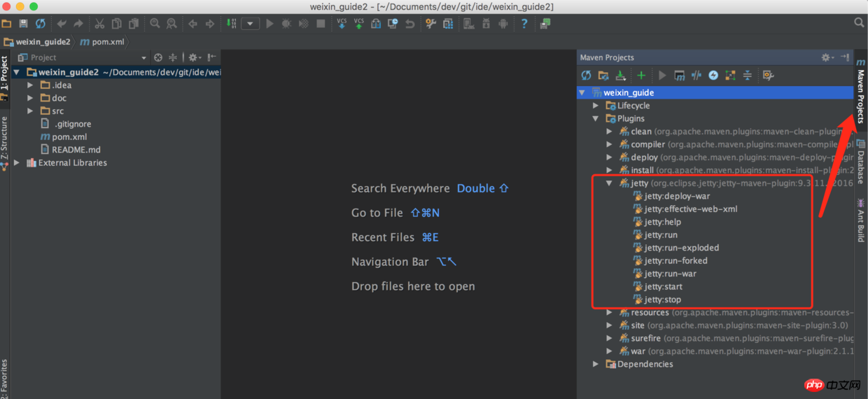Open the Maven Projects side tab

861,91
